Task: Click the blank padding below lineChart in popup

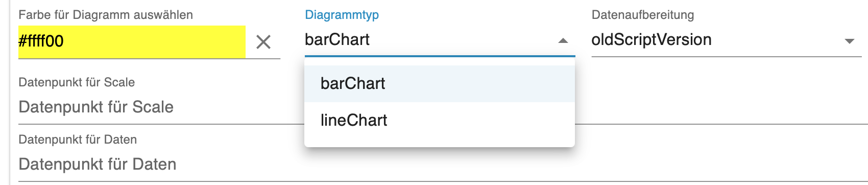Action: click(440, 143)
